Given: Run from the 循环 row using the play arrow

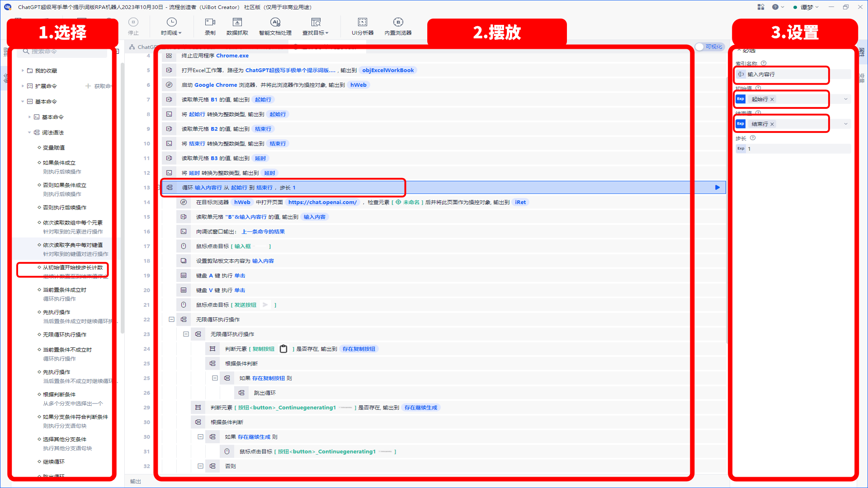Looking at the screenshot, I should (x=717, y=188).
